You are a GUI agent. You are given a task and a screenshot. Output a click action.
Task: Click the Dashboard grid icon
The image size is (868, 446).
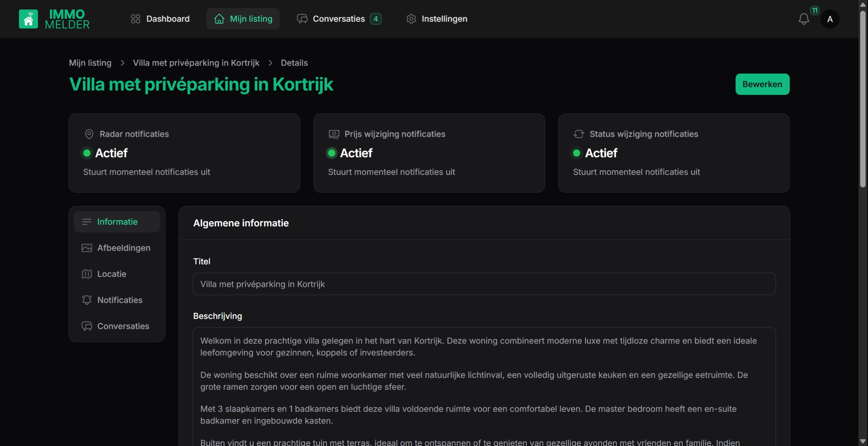click(x=135, y=19)
